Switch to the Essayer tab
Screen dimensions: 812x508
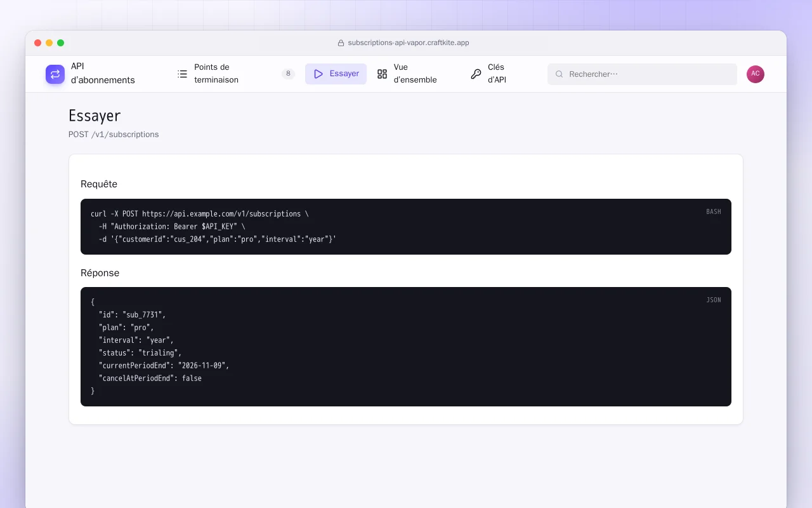(x=336, y=74)
